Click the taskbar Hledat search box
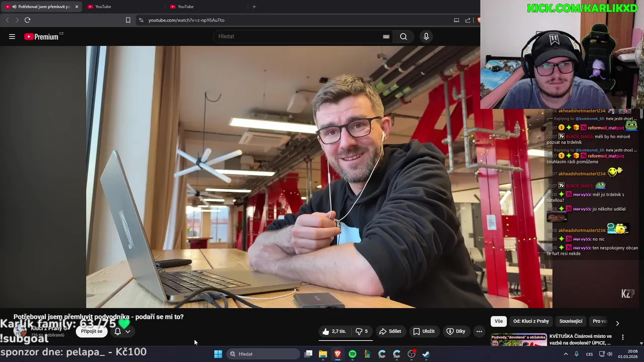This screenshot has height=362, width=644. coord(263,354)
